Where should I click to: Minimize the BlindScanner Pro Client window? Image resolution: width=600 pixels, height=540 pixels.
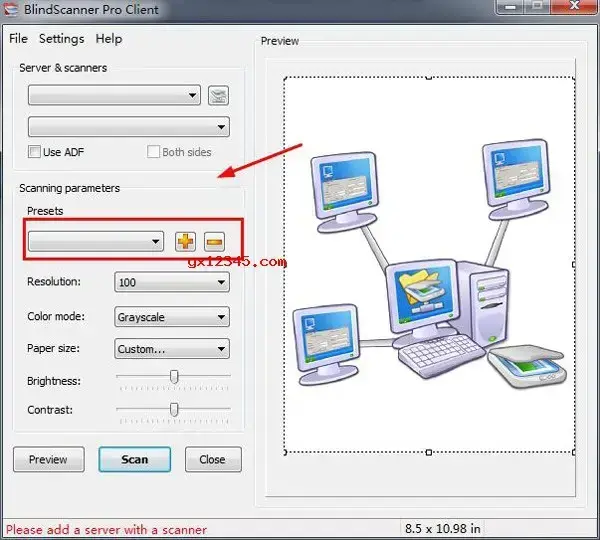[510, 7]
